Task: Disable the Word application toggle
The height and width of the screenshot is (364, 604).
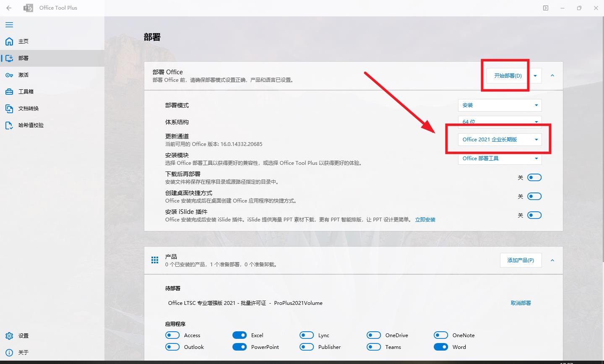Action: (x=441, y=347)
